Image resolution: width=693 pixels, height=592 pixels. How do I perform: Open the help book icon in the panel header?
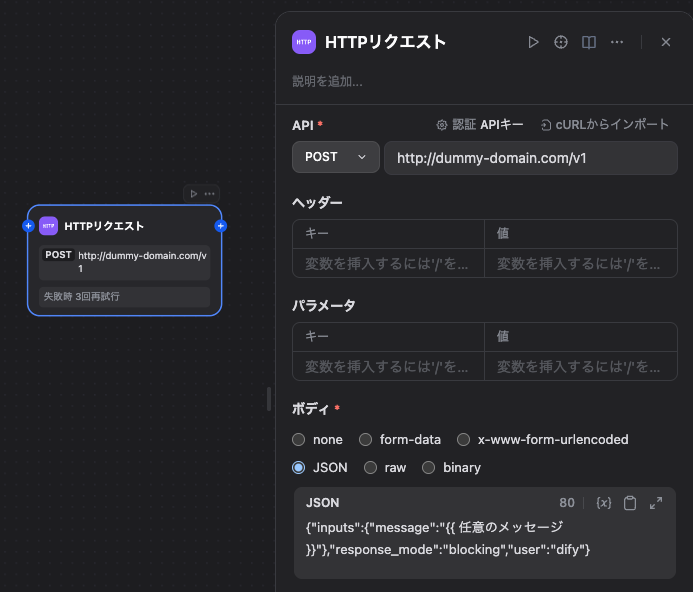tap(589, 42)
